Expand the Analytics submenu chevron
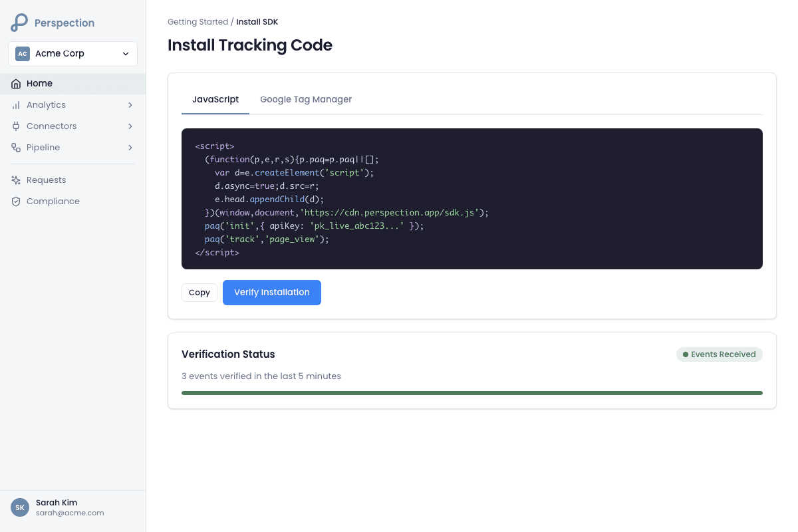The image size is (798, 532). click(x=130, y=105)
